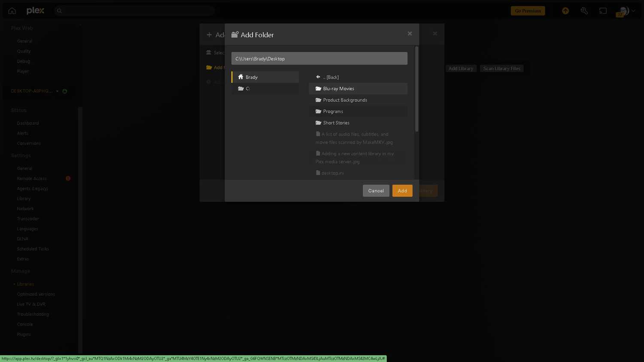Open DLNA settings
Viewport: 644px width, 362px height.
[x=23, y=239]
